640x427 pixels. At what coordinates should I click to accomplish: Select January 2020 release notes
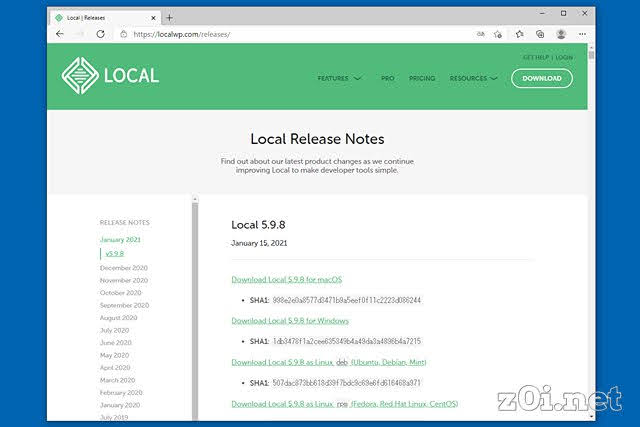point(120,405)
